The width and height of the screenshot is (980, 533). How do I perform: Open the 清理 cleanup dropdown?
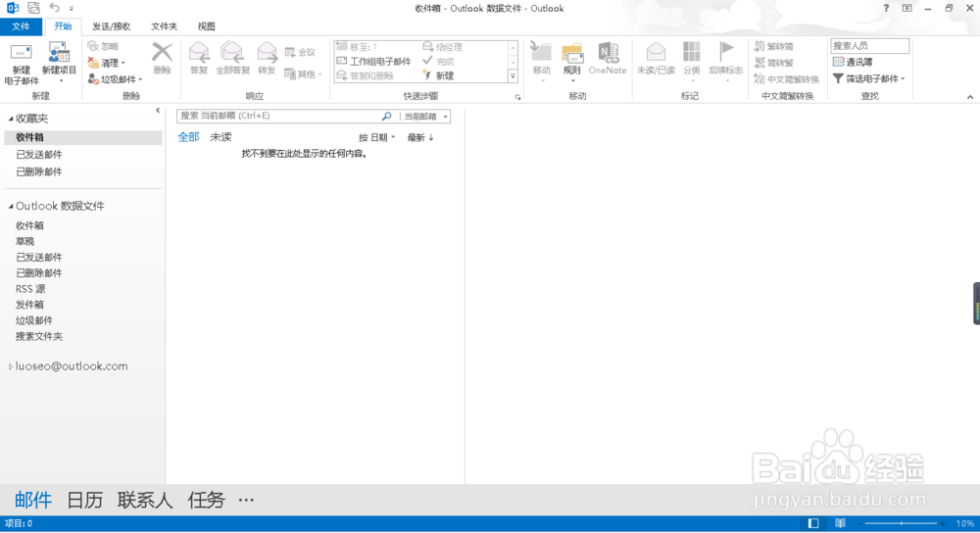[106, 63]
